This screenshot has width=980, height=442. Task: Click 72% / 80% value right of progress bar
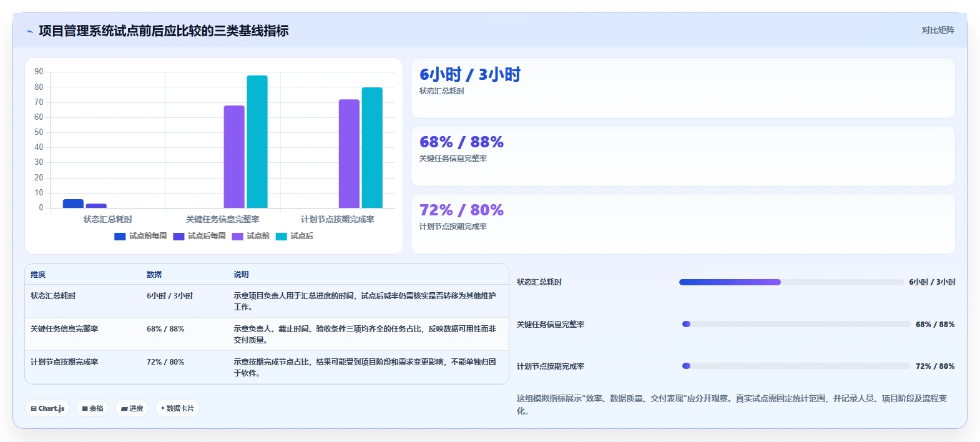point(935,366)
